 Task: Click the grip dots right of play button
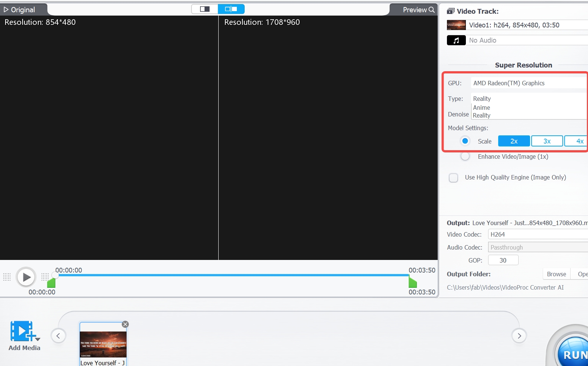(45, 277)
